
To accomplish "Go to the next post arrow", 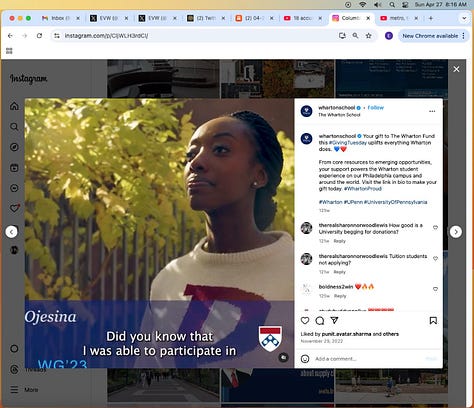I will point(456,232).
